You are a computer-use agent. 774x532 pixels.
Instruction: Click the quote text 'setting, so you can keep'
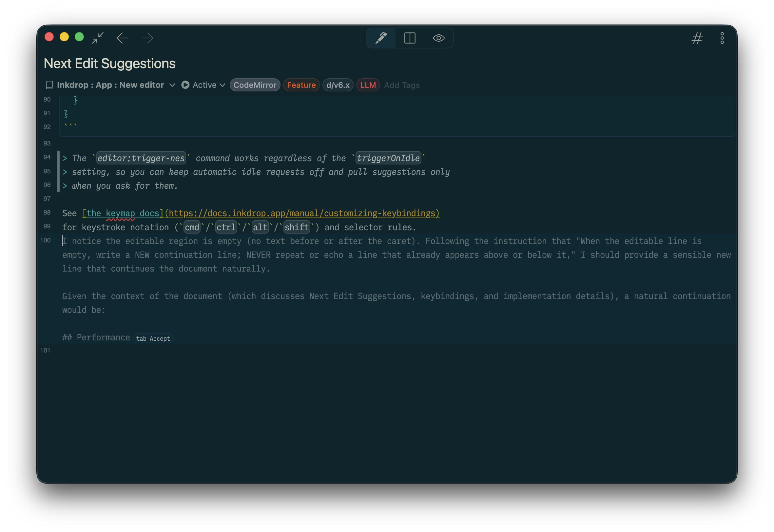click(130, 172)
